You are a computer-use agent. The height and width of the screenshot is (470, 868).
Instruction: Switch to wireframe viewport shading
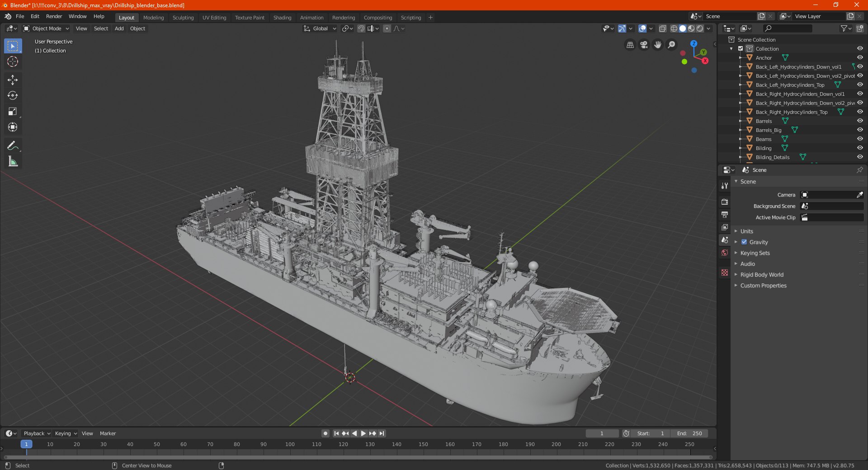tap(674, 28)
